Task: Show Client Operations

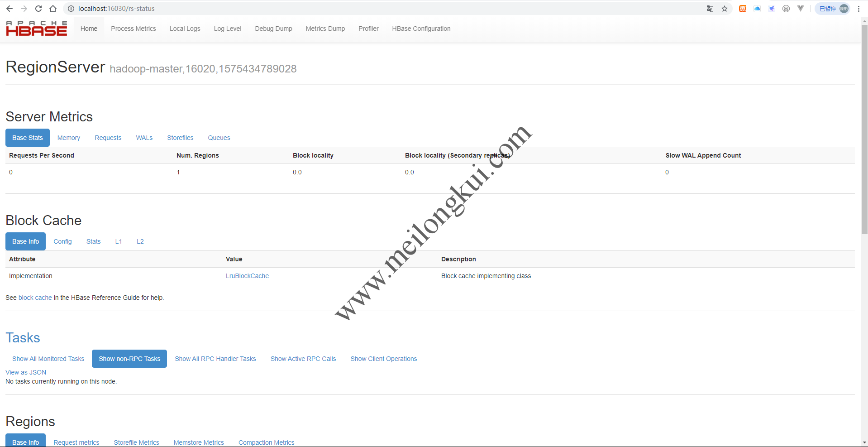Action: (x=384, y=359)
